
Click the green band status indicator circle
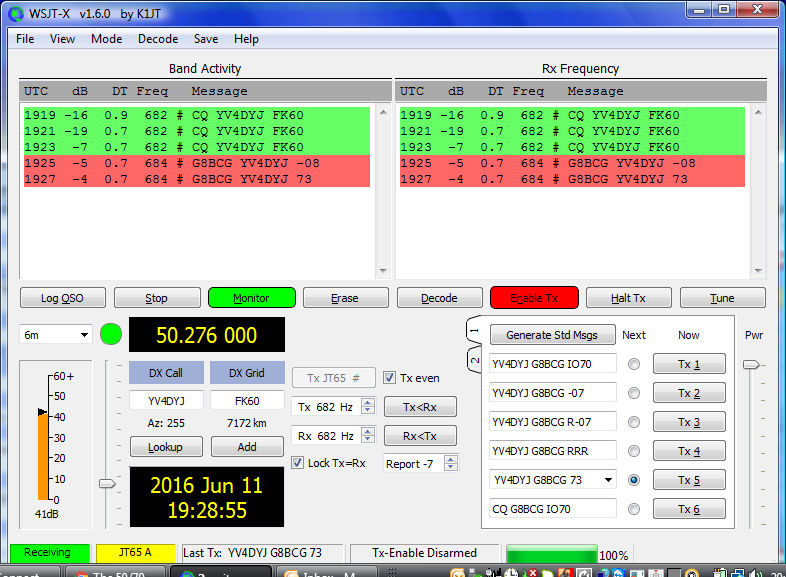point(111,334)
